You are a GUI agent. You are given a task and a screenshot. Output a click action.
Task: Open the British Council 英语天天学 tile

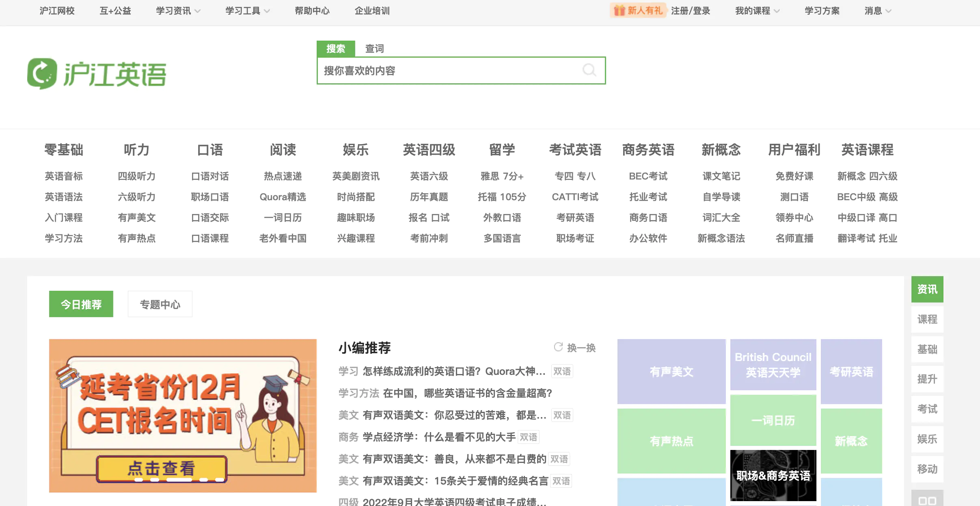tap(773, 365)
